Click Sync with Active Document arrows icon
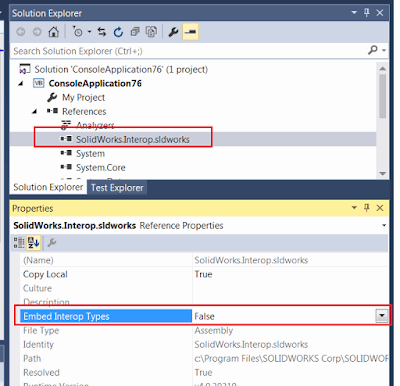The width and height of the screenshot is (400, 386). point(102,32)
